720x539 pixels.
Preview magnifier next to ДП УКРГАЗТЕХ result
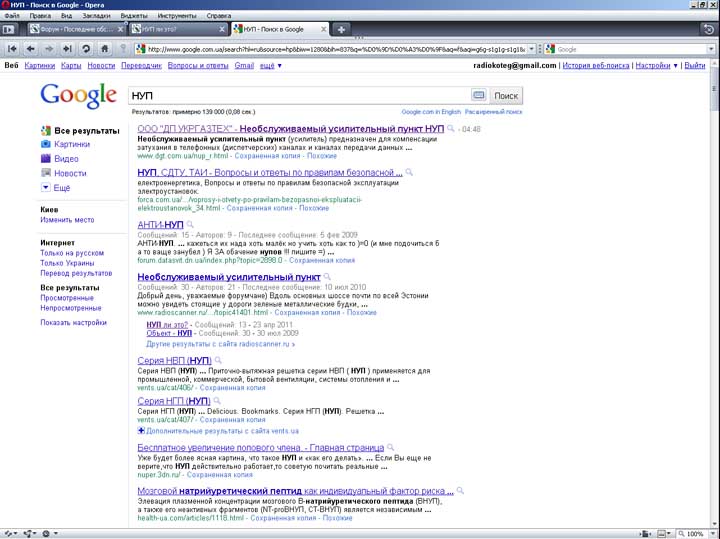(451, 129)
